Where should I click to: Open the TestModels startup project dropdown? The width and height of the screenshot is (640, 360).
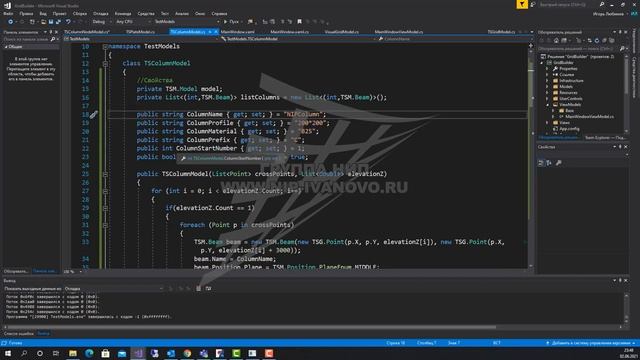(x=187, y=22)
